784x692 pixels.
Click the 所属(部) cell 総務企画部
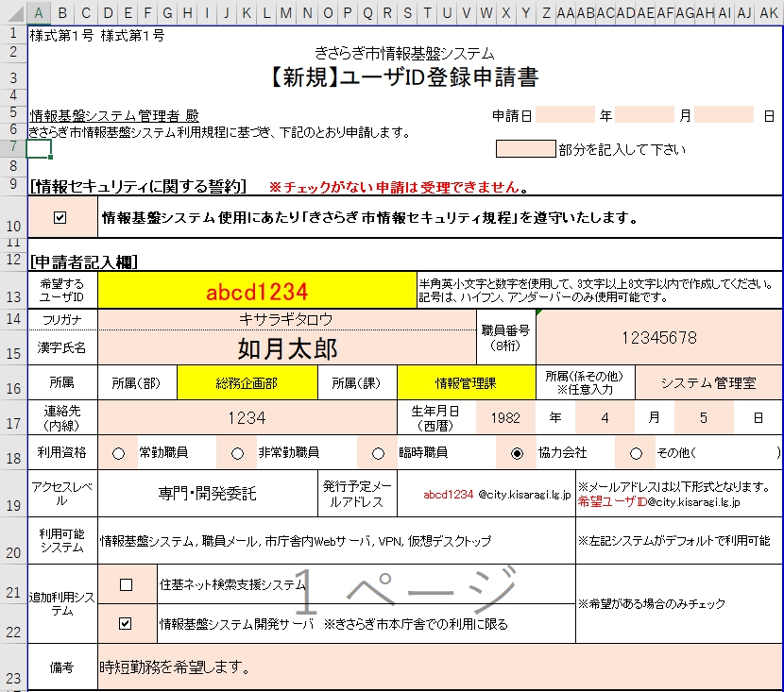[247, 382]
